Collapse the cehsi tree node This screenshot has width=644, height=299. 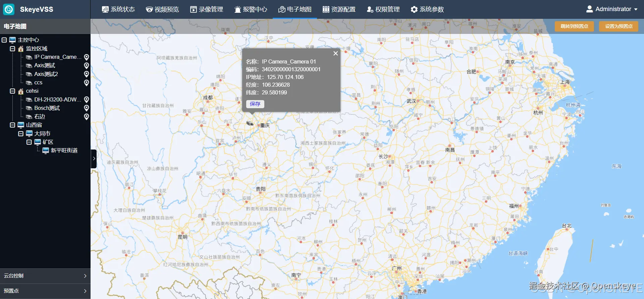click(x=12, y=91)
